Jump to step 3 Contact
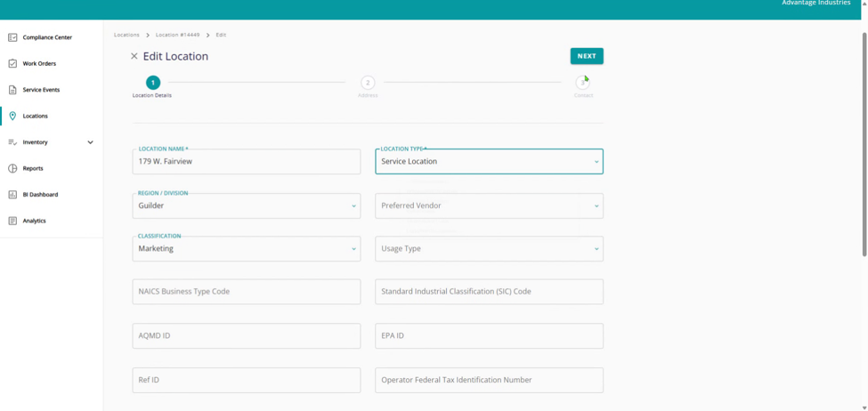The width and height of the screenshot is (868, 411). click(582, 83)
